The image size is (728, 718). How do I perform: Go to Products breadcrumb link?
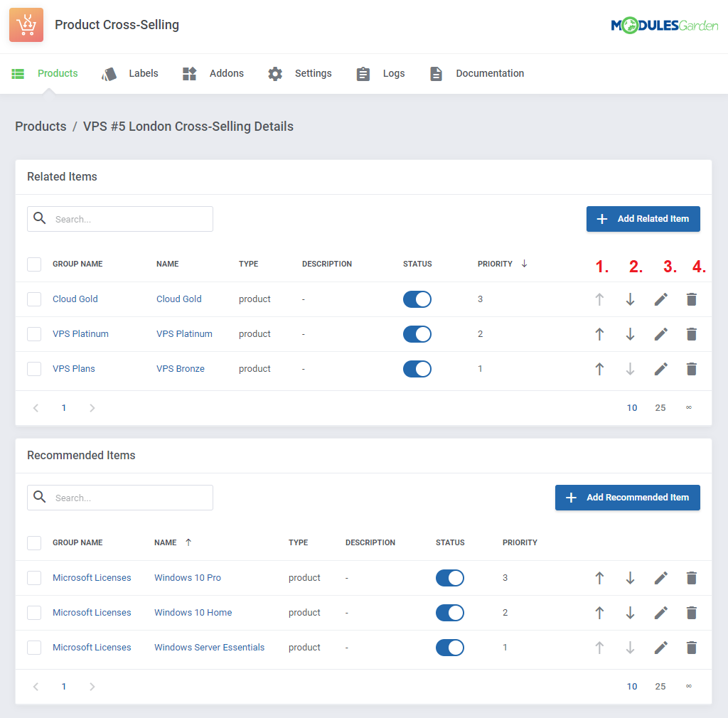coord(41,127)
